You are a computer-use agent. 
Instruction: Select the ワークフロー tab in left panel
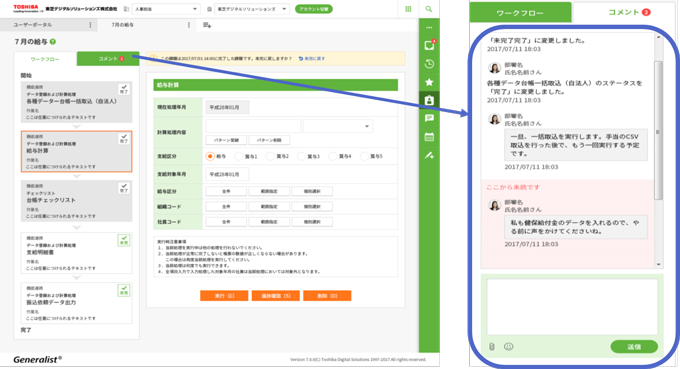[x=45, y=59]
